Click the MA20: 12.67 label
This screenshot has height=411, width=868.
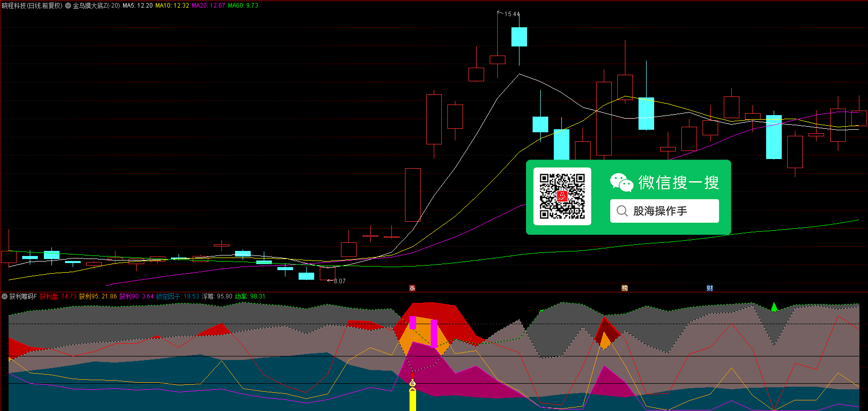pos(208,6)
